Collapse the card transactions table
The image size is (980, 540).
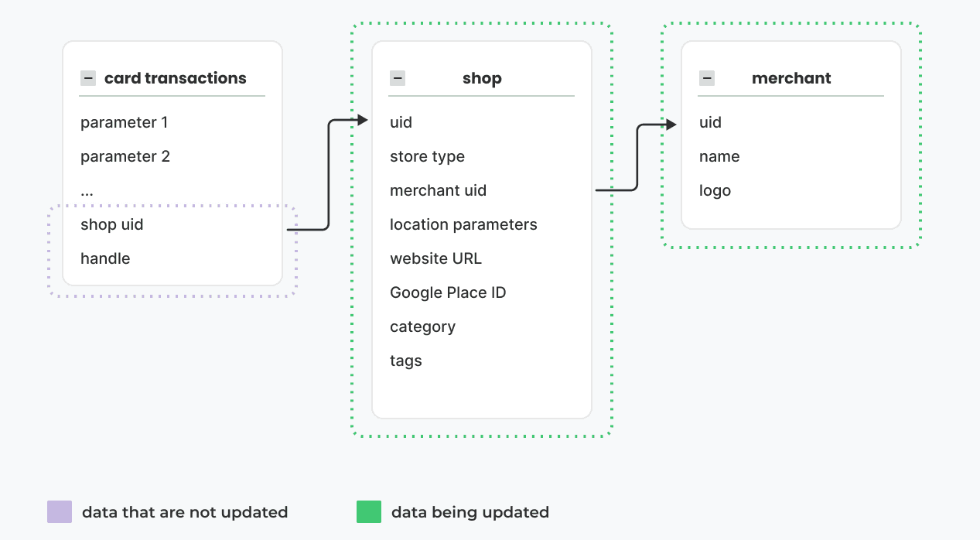[88, 78]
